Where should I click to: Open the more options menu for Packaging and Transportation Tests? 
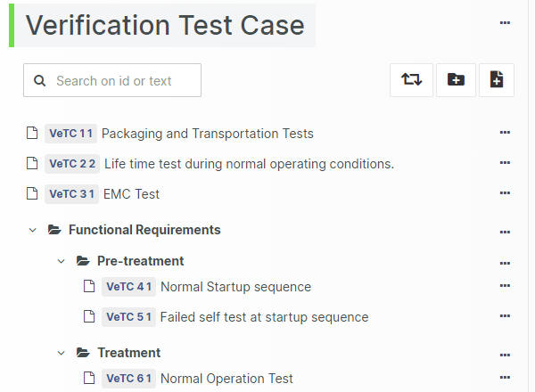point(505,133)
